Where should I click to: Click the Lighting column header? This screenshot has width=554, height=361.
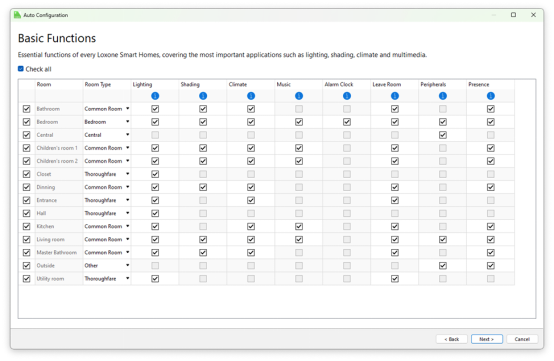155,84
